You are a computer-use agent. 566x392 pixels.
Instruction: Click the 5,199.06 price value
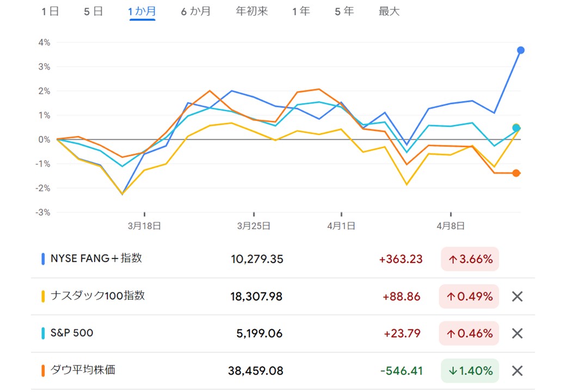coord(259,334)
